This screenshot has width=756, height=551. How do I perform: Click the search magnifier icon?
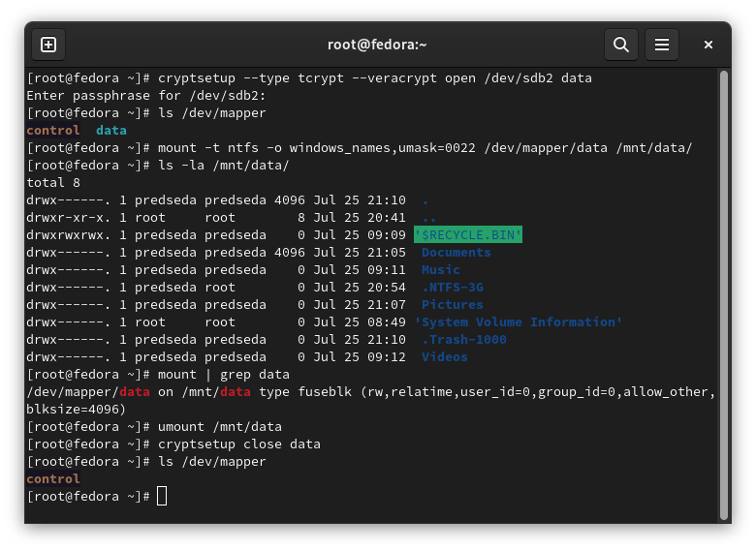click(620, 45)
